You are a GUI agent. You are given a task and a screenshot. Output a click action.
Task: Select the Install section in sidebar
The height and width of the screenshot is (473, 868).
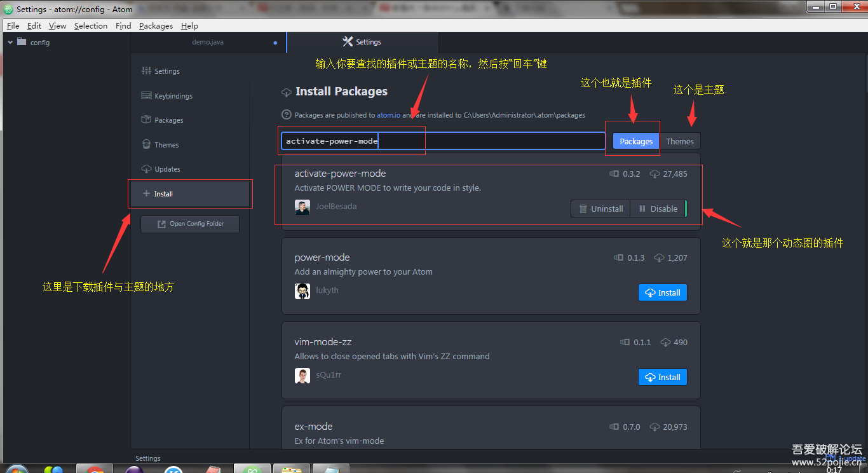[163, 194]
